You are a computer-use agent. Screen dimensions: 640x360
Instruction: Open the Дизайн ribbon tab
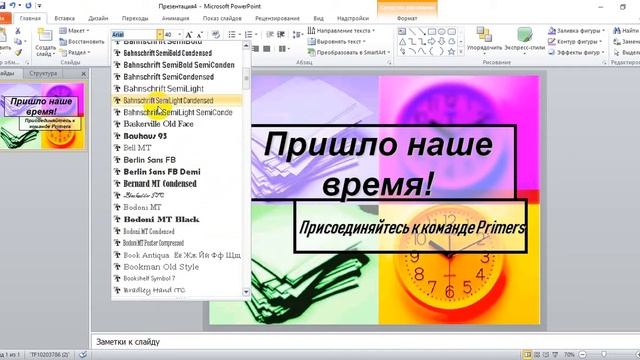[98, 18]
